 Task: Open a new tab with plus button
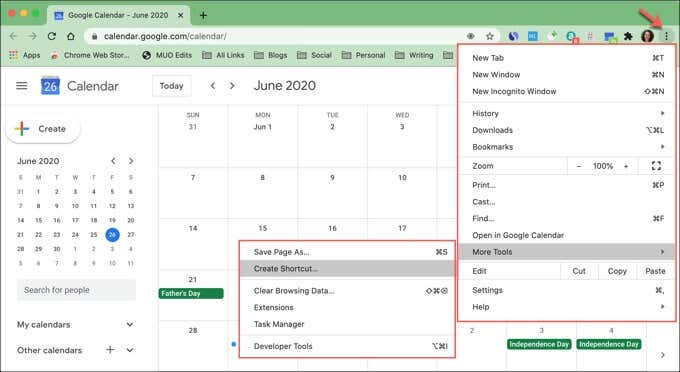(203, 16)
